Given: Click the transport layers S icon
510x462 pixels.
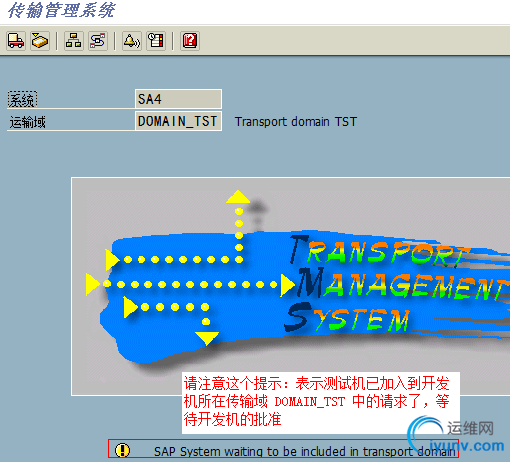Looking at the screenshot, I should coord(98,41).
